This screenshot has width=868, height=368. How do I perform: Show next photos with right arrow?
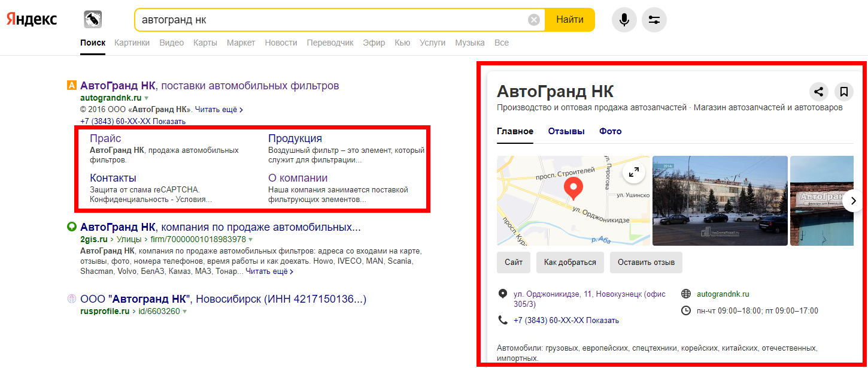click(x=854, y=201)
